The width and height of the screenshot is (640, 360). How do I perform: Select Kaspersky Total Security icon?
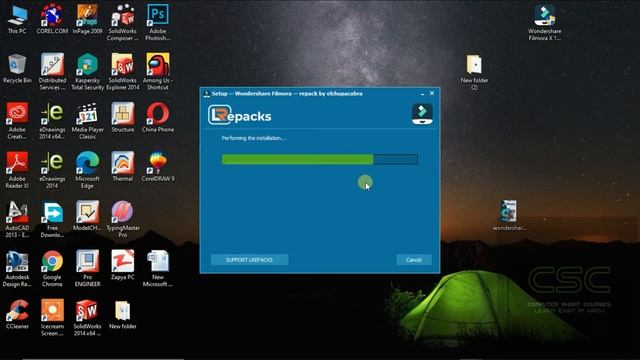point(87,71)
